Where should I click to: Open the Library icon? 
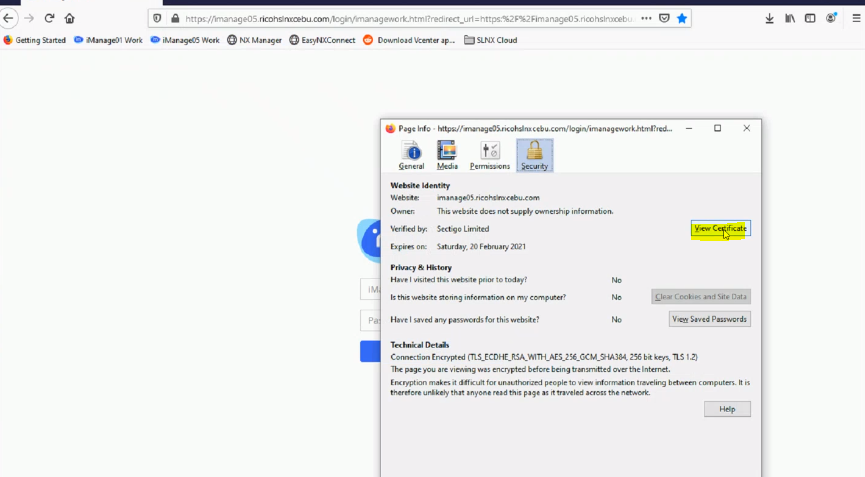point(790,19)
